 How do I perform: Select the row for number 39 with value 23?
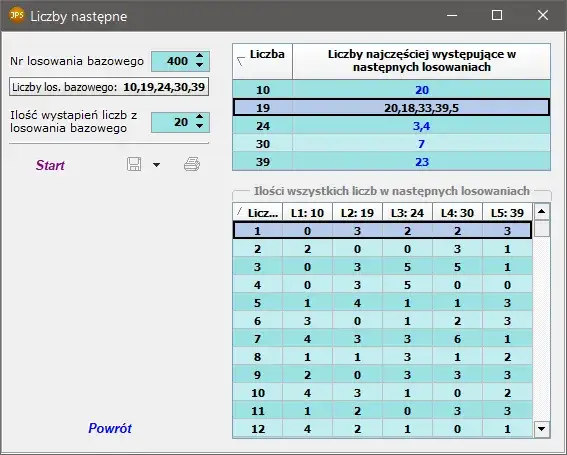pyautogui.click(x=392, y=162)
